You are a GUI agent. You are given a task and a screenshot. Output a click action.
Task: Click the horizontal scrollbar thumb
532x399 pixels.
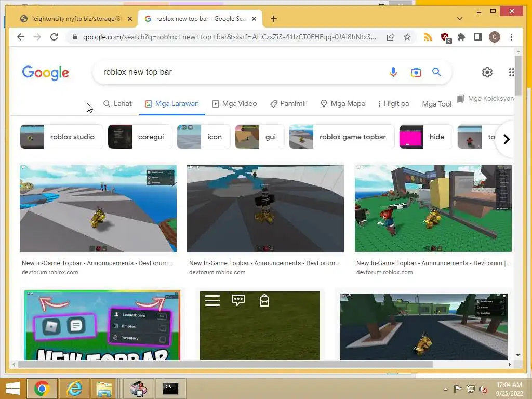coord(225,364)
